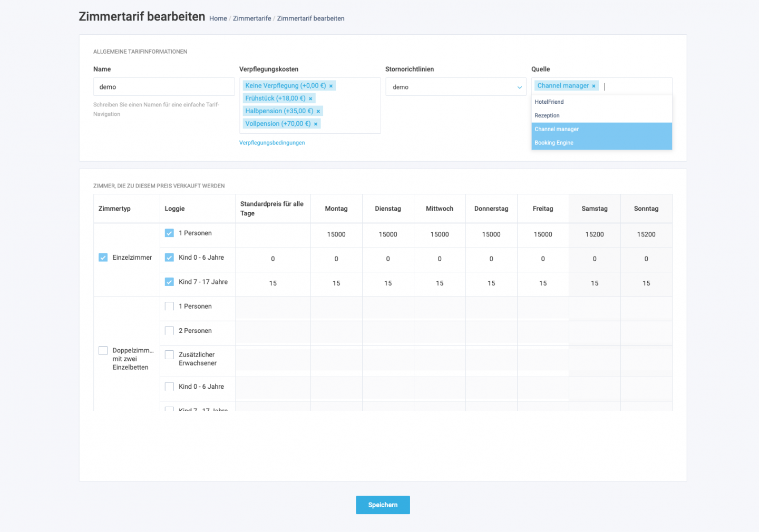Check Doppelzimmer 1 Personen checkbox

pos(169,306)
